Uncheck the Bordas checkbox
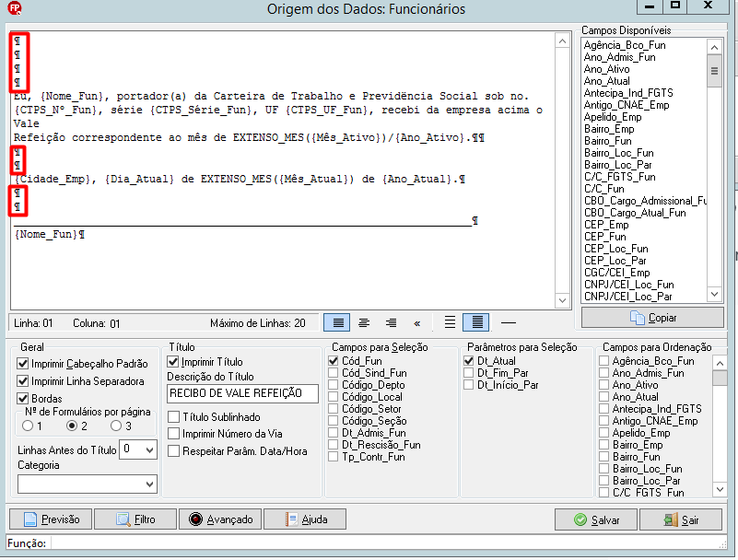This screenshot has height=560, width=738. [23, 399]
